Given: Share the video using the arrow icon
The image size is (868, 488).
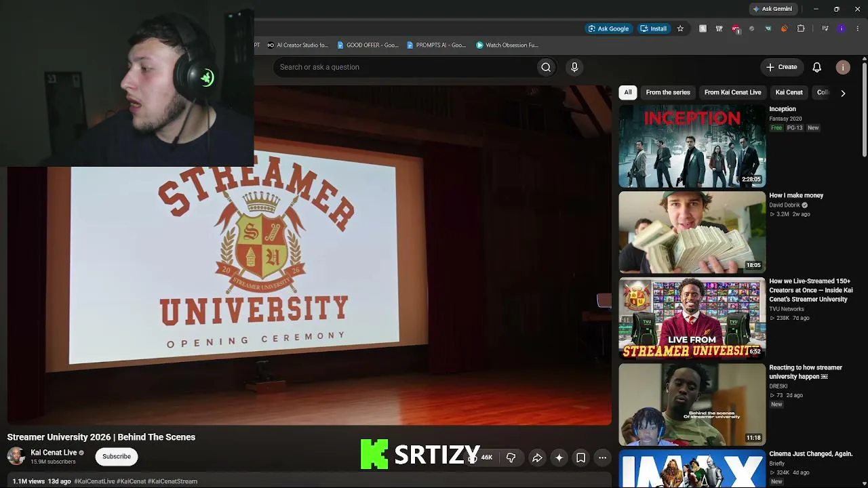Looking at the screenshot, I should (x=537, y=458).
